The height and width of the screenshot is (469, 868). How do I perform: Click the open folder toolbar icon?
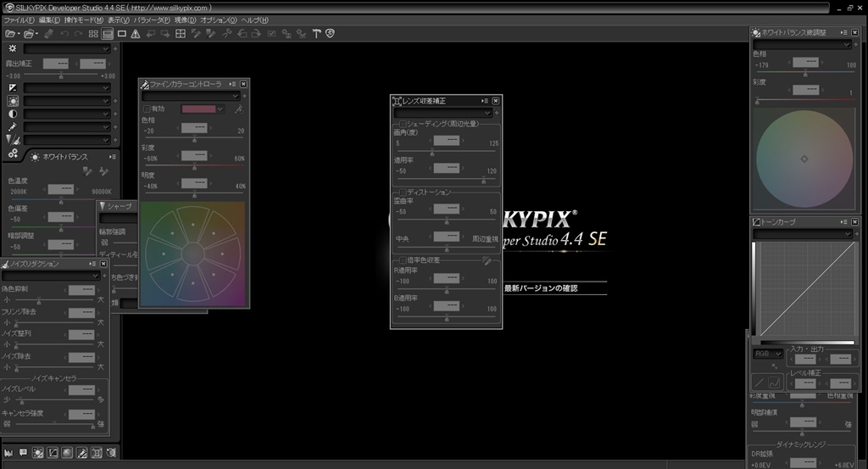[x=29, y=34]
